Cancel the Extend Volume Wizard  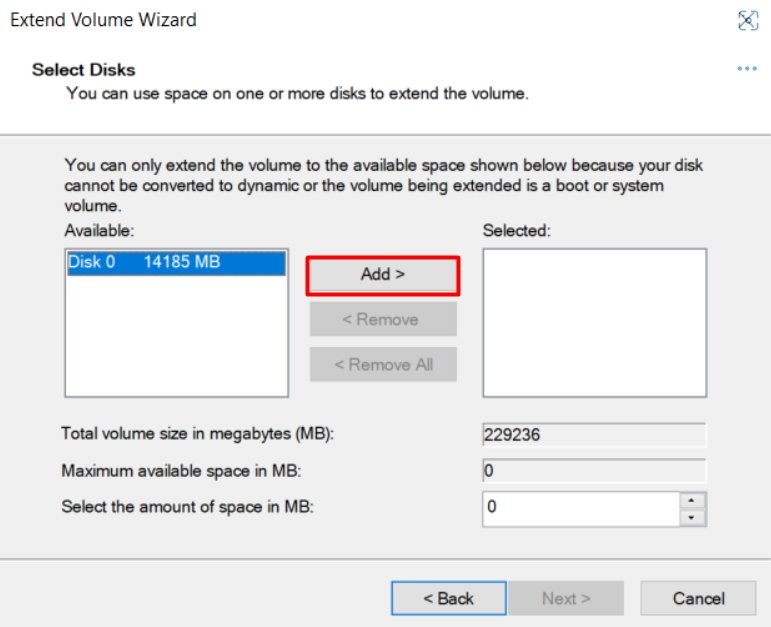pos(698,598)
